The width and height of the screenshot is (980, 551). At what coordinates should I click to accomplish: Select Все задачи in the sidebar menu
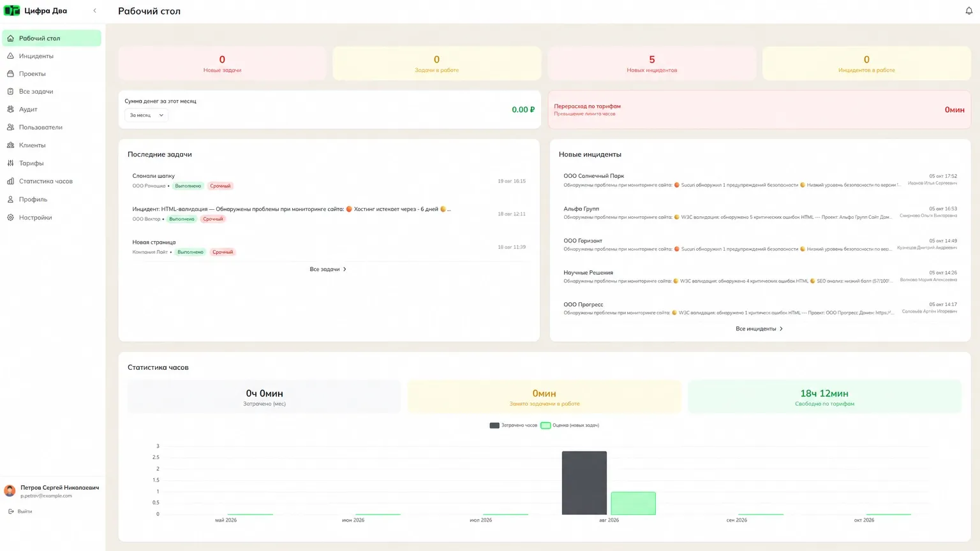tap(52, 91)
